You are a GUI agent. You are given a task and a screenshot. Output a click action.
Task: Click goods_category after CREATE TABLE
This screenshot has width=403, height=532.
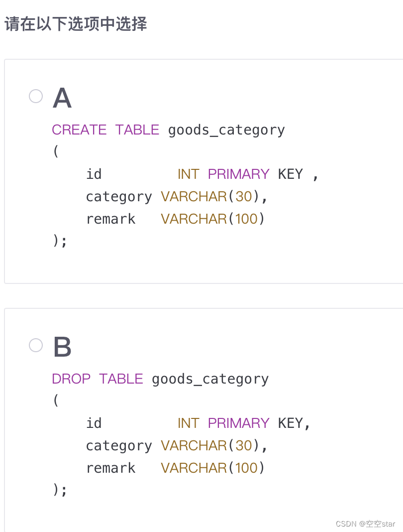pos(226,131)
